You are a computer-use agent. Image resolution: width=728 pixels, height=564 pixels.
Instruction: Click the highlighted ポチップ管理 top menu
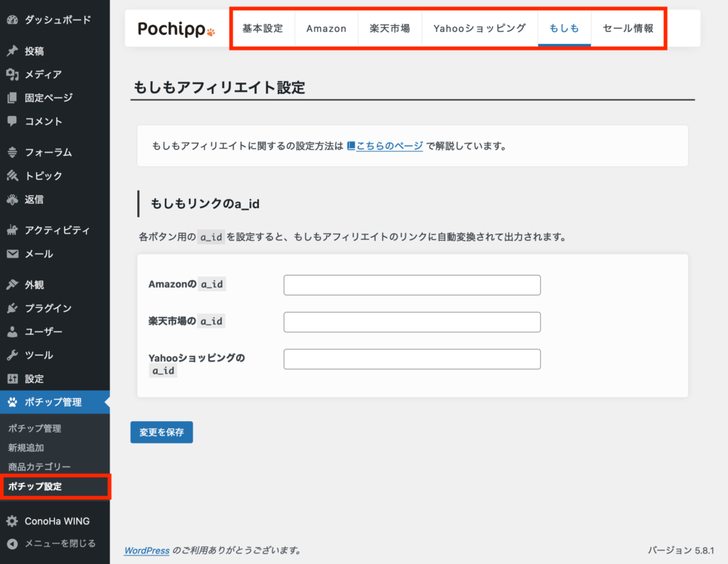(55, 402)
